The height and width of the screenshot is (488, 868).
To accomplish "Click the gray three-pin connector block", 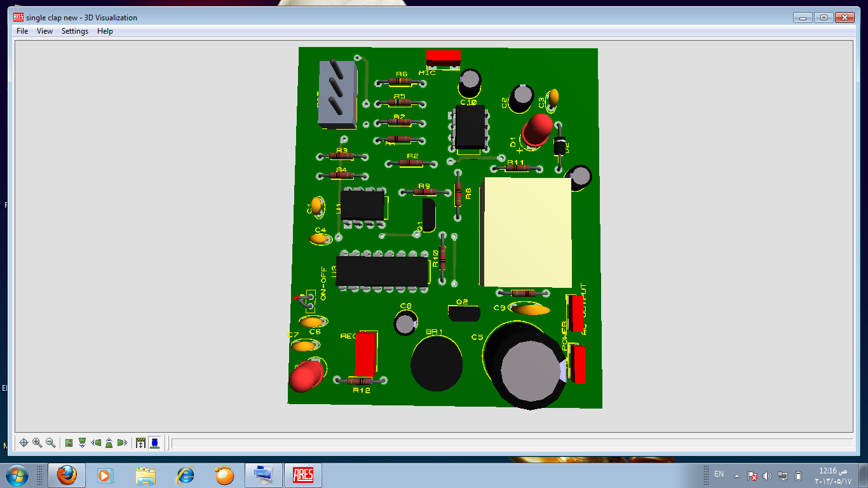I will coord(336,93).
